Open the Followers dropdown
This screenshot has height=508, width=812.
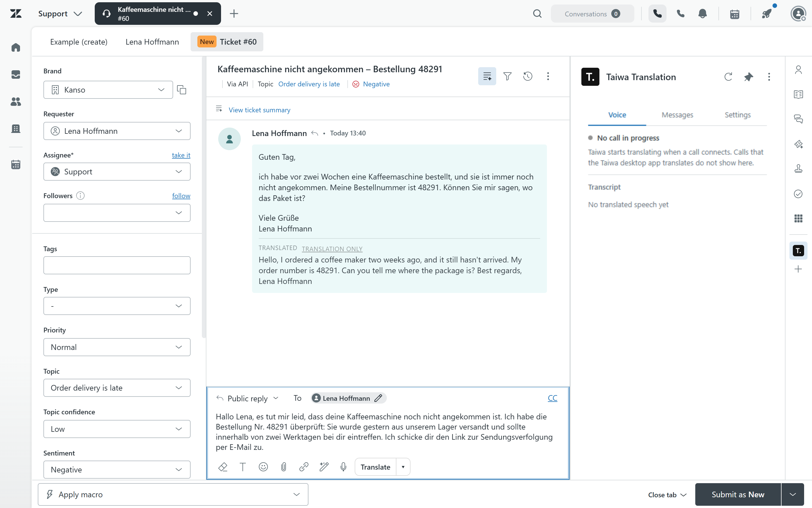[x=117, y=213]
